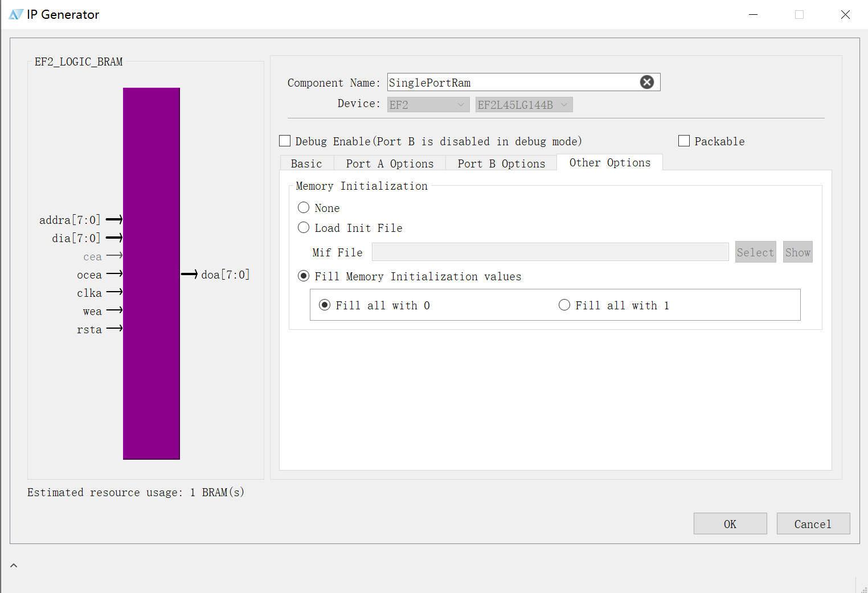Click the wea port label

pos(92,311)
